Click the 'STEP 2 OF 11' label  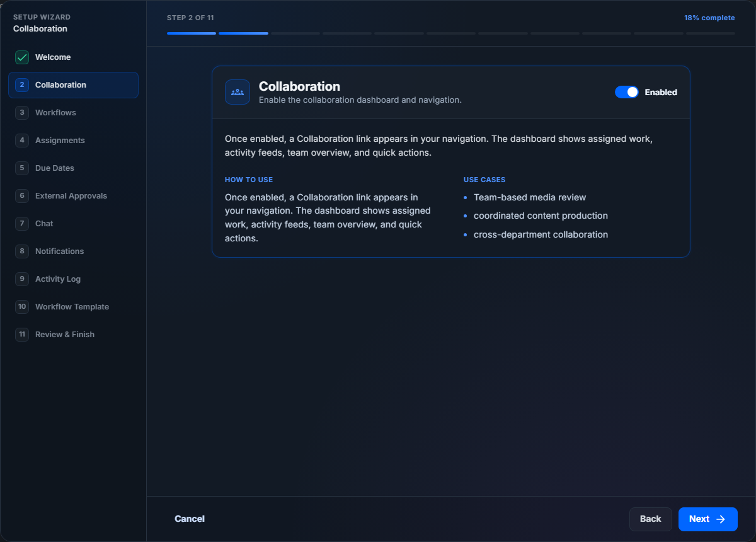pyautogui.click(x=190, y=18)
